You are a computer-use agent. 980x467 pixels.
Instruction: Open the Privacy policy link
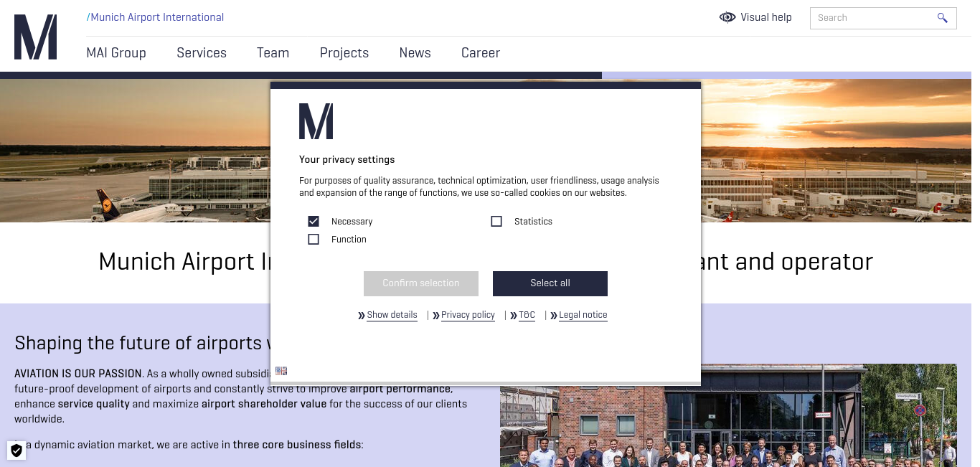pyautogui.click(x=468, y=315)
